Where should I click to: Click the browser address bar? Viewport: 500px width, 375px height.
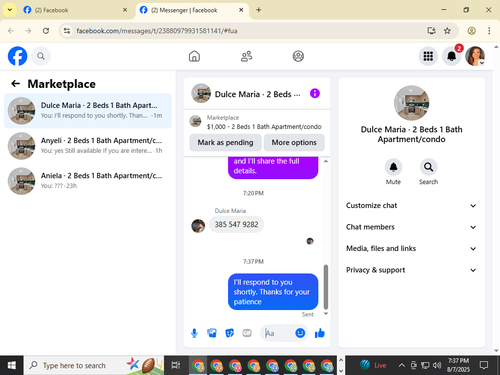pos(247,31)
